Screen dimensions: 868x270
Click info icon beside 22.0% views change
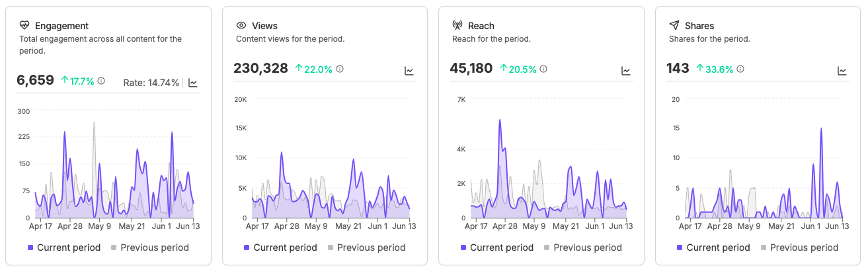(340, 69)
